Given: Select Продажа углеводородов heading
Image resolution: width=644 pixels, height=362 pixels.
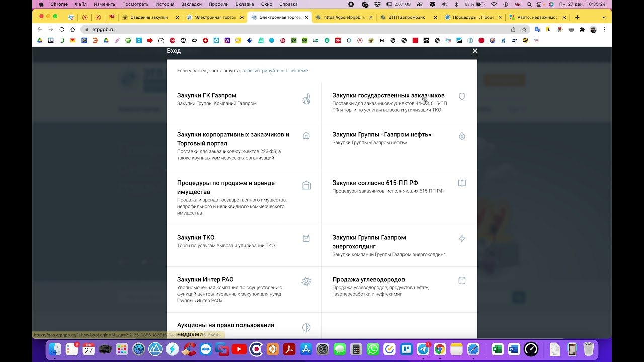Looking at the screenshot, I should coord(369,279).
